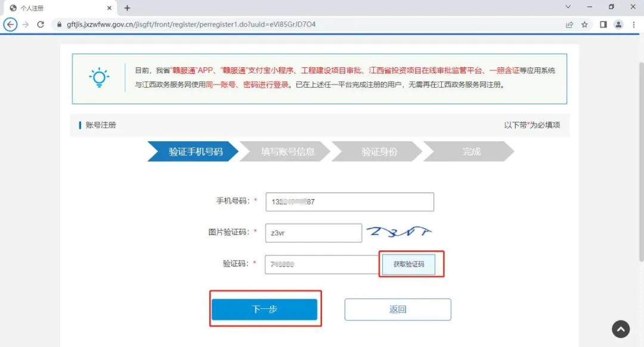The image size is (644, 347).
Task: Click scroll-to-top round arrow button
Action: pos(621,329)
